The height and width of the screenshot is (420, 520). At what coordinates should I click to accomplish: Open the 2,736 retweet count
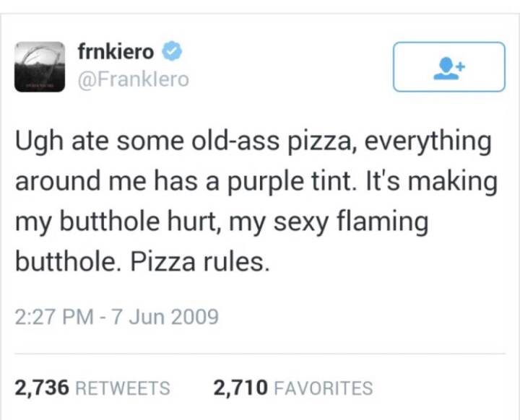coord(42,388)
